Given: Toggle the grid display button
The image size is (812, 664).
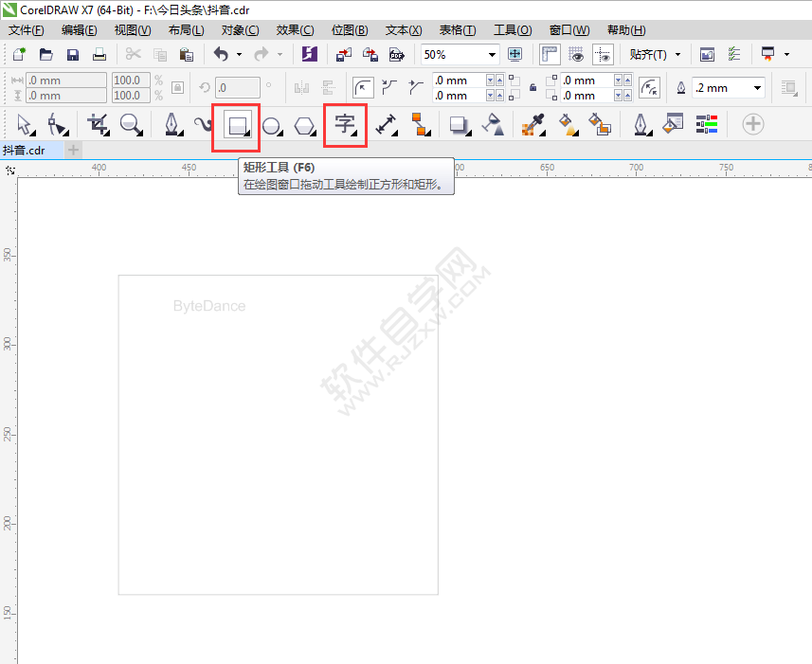Looking at the screenshot, I should click(575, 55).
